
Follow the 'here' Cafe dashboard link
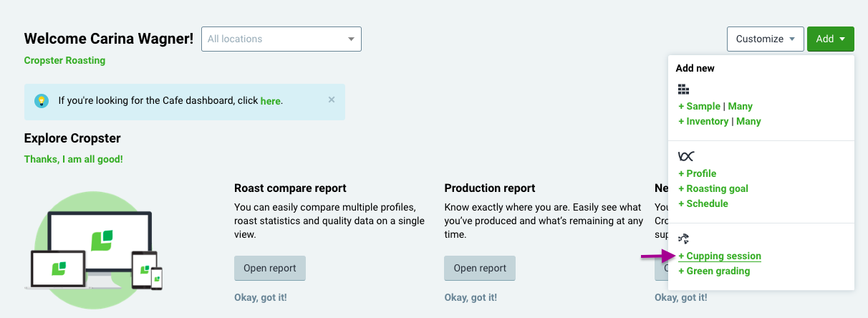(x=270, y=101)
